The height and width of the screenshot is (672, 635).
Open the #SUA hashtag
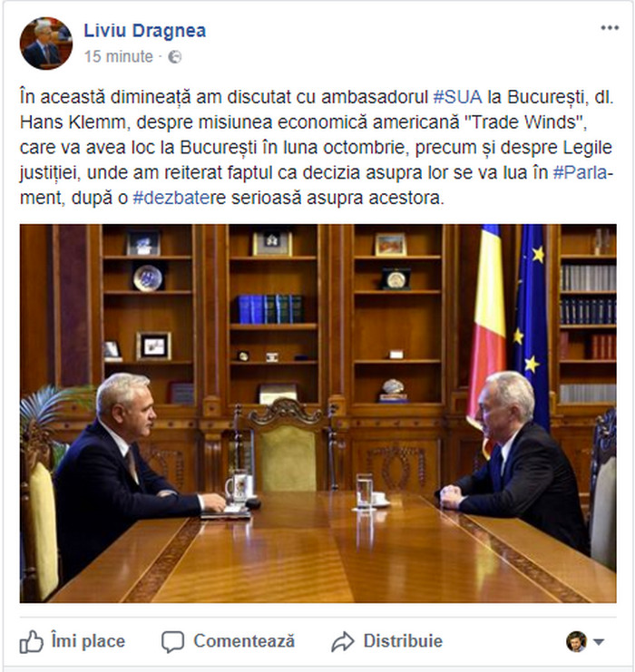457,97
